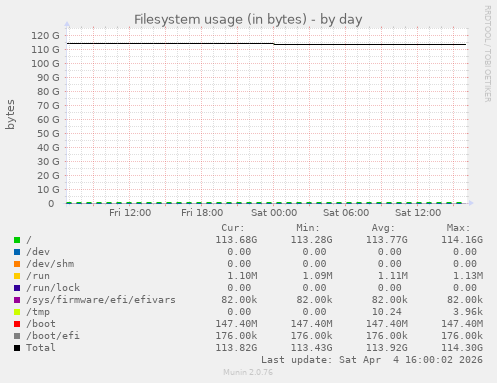Click the 'Last update: Sat Apr 4 16:00:02 2026' text
497x383 pixels.
[x=372, y=360]
